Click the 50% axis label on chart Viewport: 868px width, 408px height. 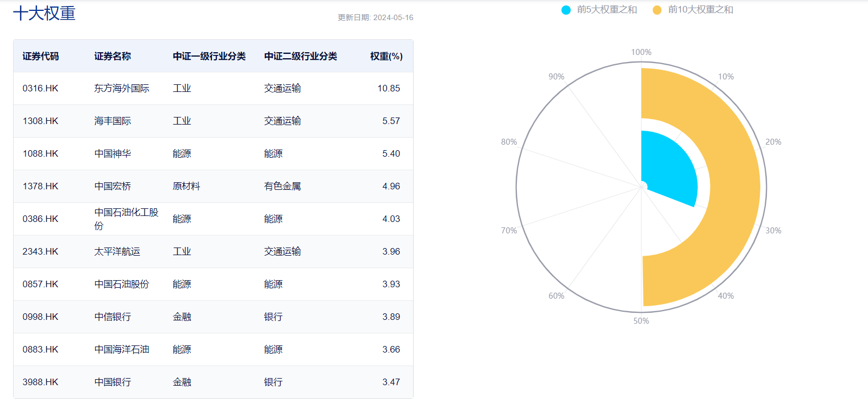(x=641, y=321)
